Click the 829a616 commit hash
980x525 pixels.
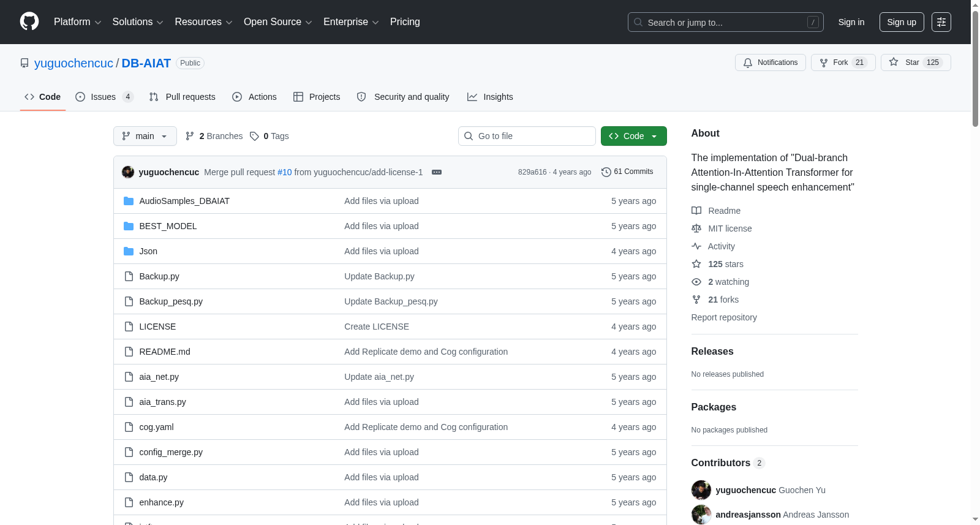(x=532, y=172)
